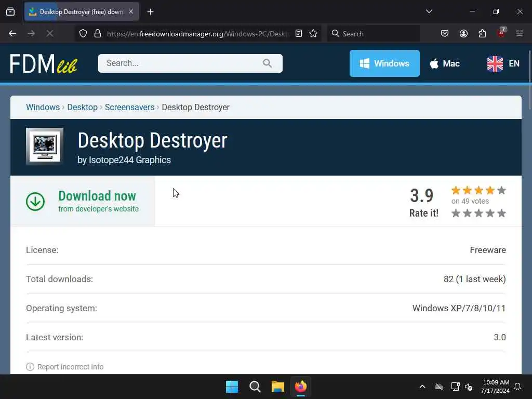532x399 pixels.
Task: Select the Windows platform tab
Action: (x=384, y=63)
